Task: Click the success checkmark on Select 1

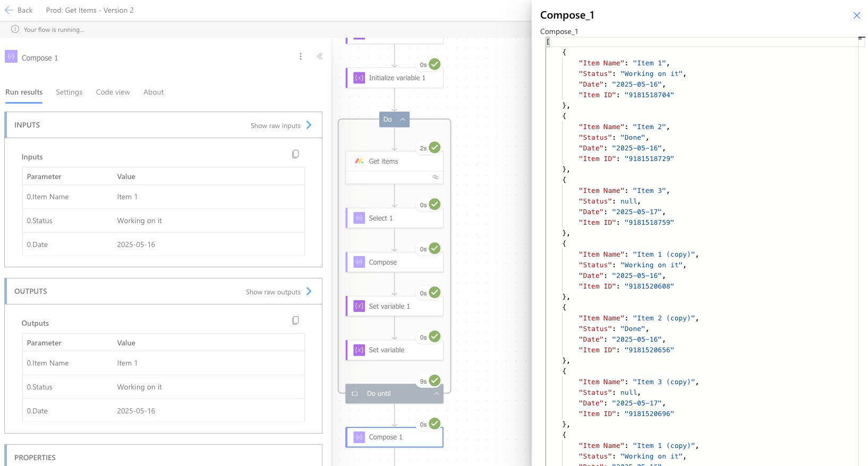Action: point(435,204)
